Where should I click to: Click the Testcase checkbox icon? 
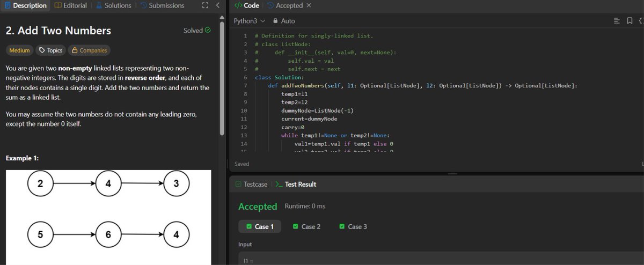click(238, 184)
